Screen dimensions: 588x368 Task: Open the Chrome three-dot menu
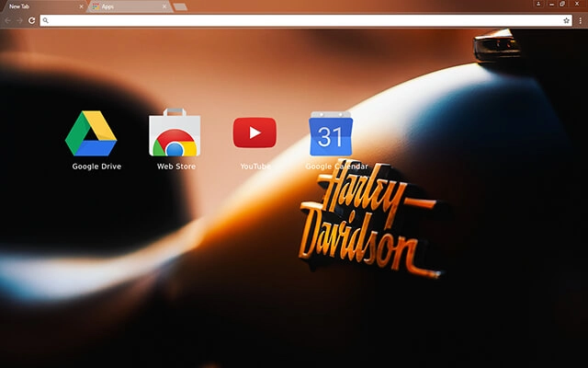point(580,20)
